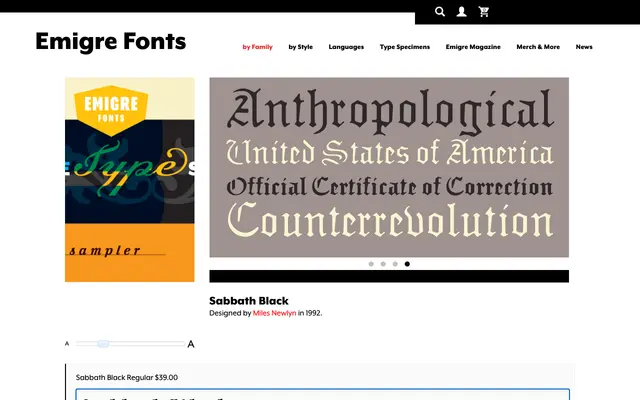The image size is (640, 400).
Task: Show the third carousel slide dot
Action: [x=395, y=264]
